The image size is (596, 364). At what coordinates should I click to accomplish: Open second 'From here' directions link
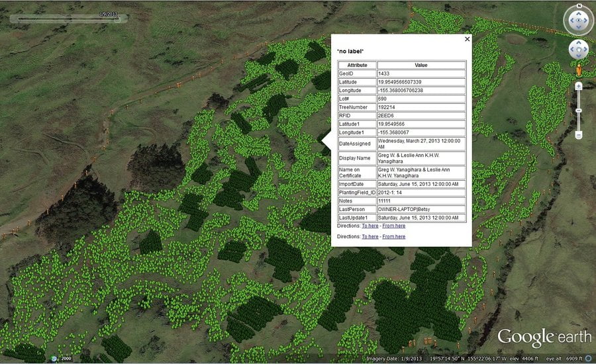[x=393, y=236]
